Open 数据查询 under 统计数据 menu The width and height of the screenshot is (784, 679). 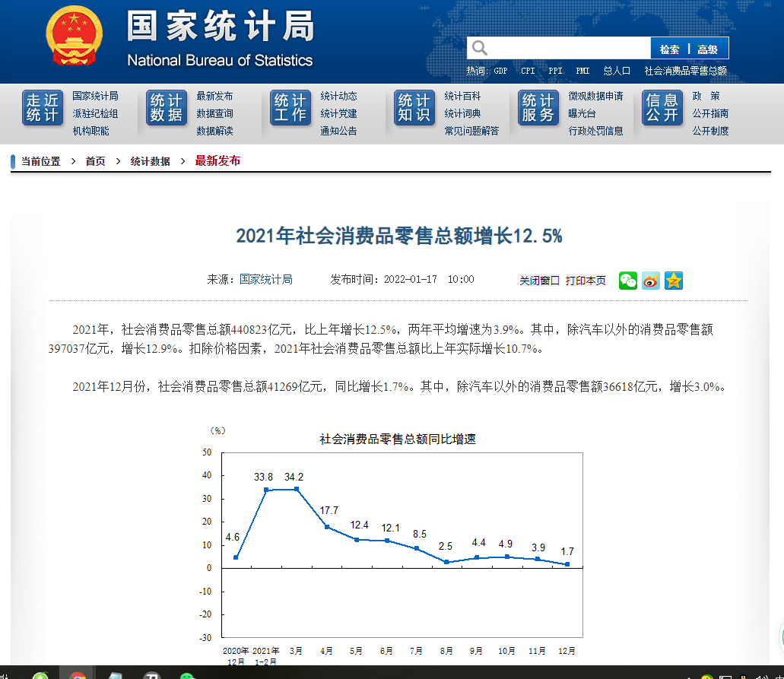(x=214, y=113)
